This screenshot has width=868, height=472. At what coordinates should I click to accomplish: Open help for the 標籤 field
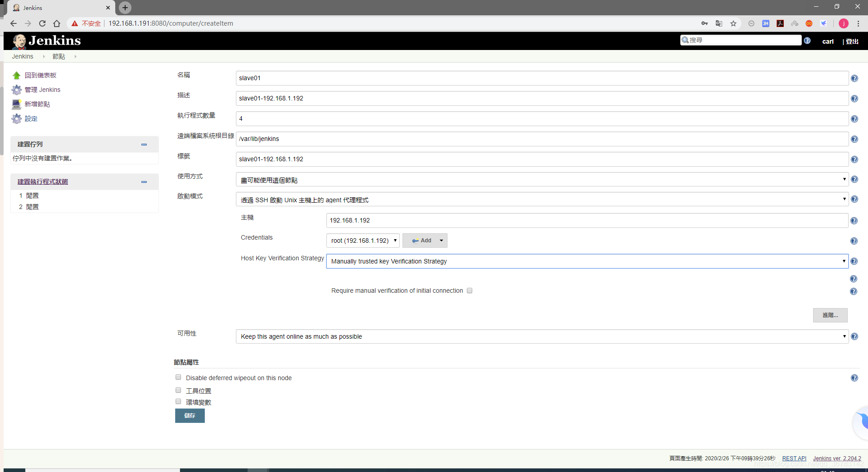point(854,159)
